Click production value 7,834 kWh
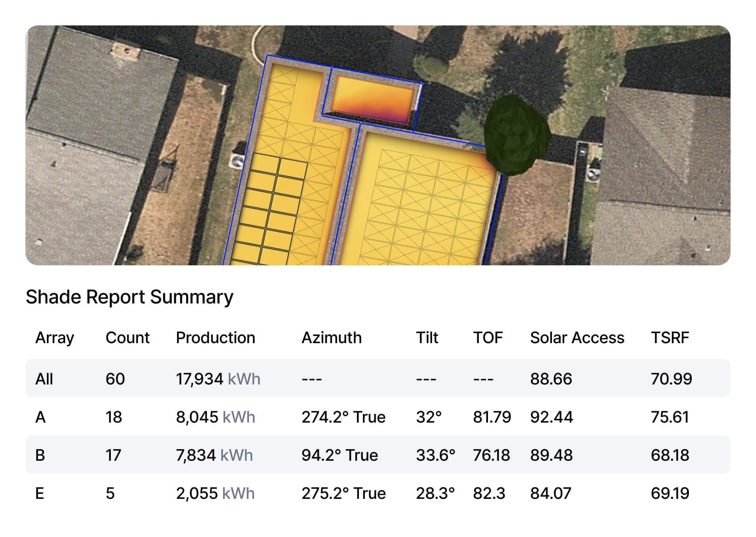The image size is (756, 537). coord(214,455)
